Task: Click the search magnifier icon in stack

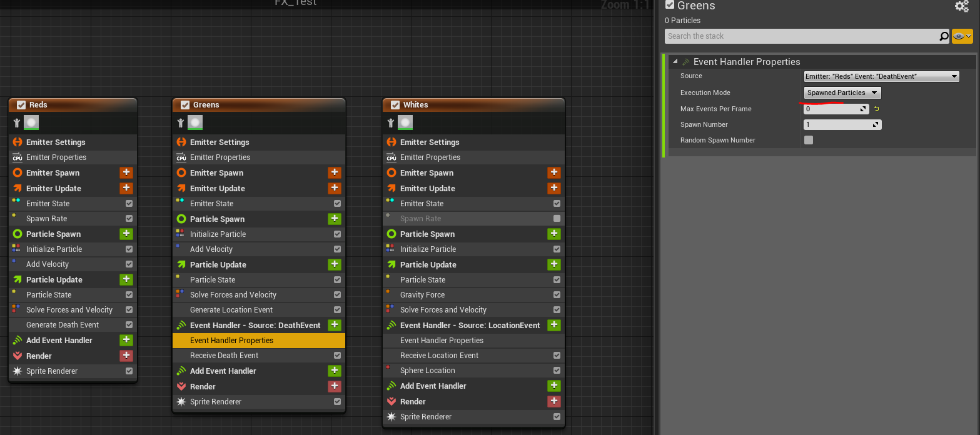Action: point(944,36)
